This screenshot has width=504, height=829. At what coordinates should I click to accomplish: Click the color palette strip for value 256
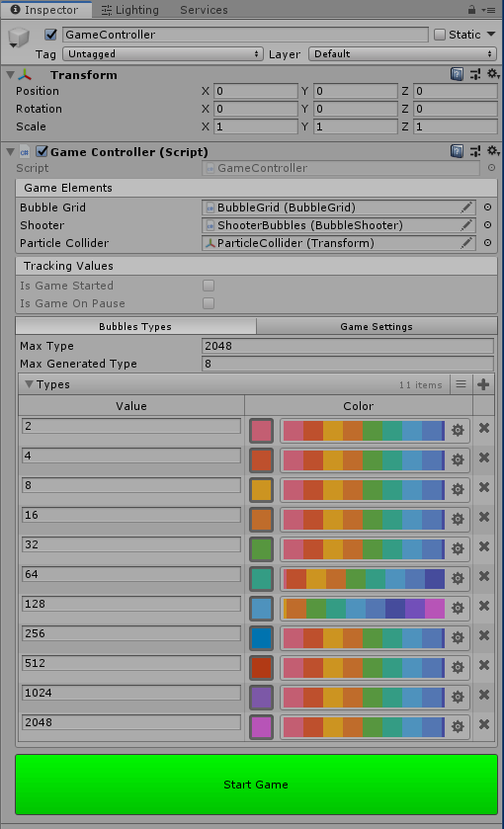(363, 637)
